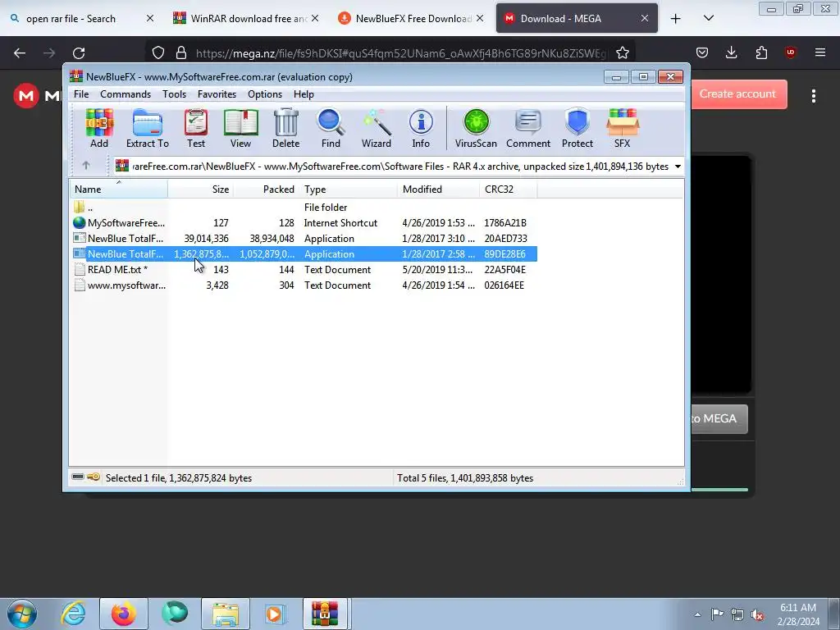Click the browser back arrow
The image size is (840, 630).
pyautogui.click(x=20, y=53)
